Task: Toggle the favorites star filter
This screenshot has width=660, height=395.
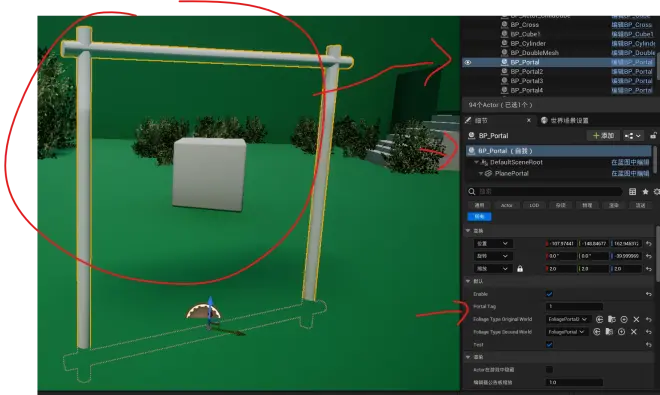Action: 645,192
